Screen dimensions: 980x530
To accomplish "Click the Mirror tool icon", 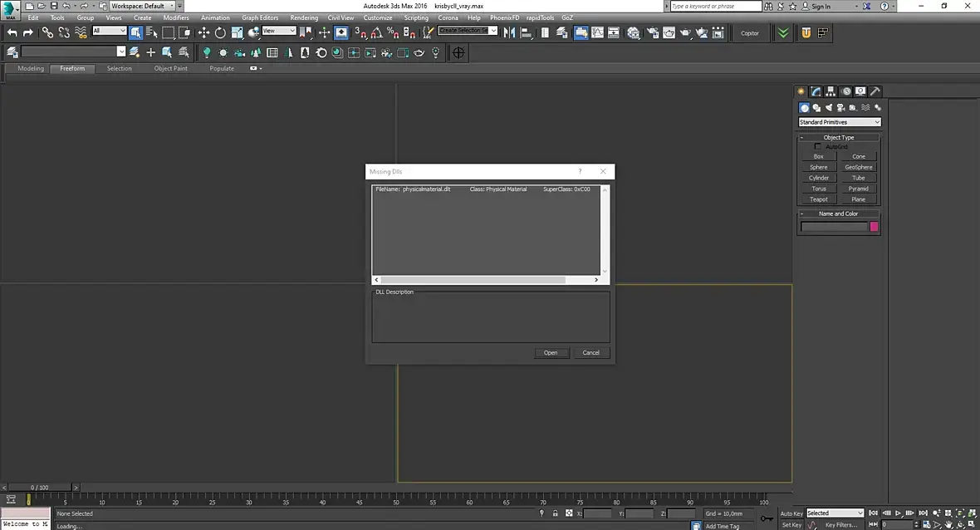I will (509, 33).
